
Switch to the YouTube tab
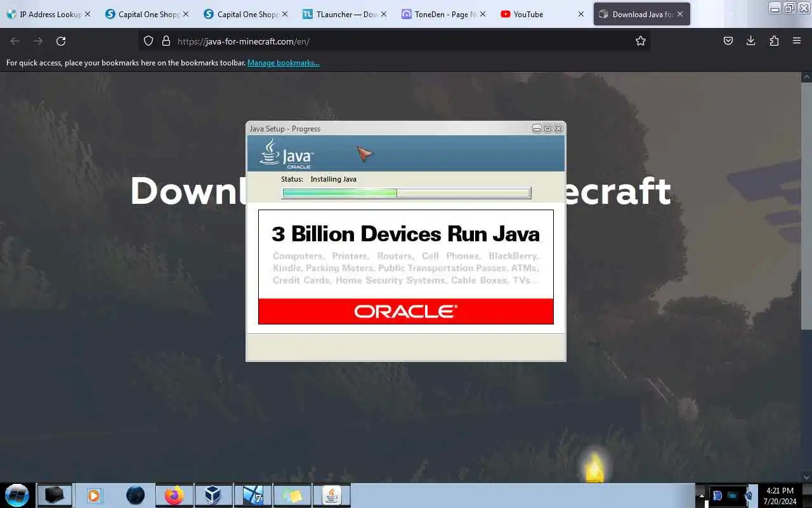(538, 14)
